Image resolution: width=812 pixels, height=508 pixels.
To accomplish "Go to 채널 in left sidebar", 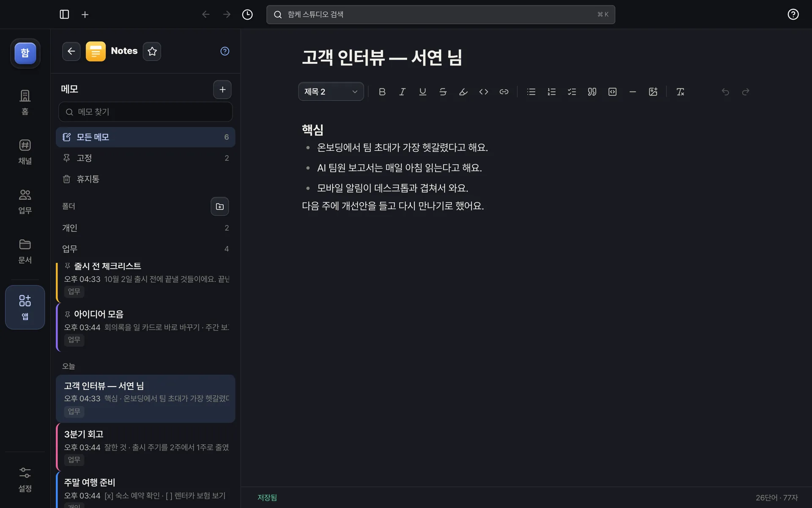I will pos(25,152).
